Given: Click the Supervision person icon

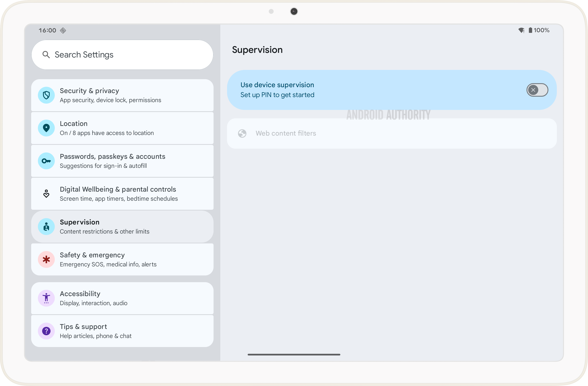Looking at the screenshot, I should click(x=46, y=226).
